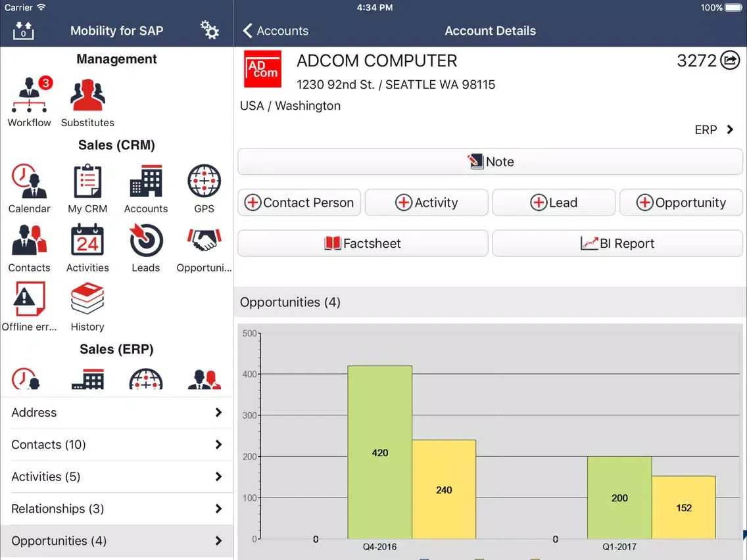Open the sync upload/download icon
The height and width of the screenshot is (560, 747).
point(24,30)
